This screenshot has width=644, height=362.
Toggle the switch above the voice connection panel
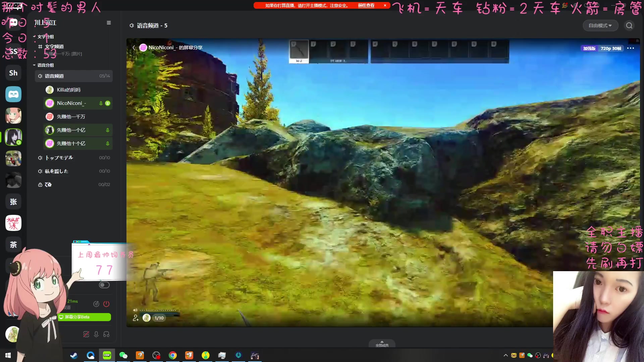[x=104, y=285]
